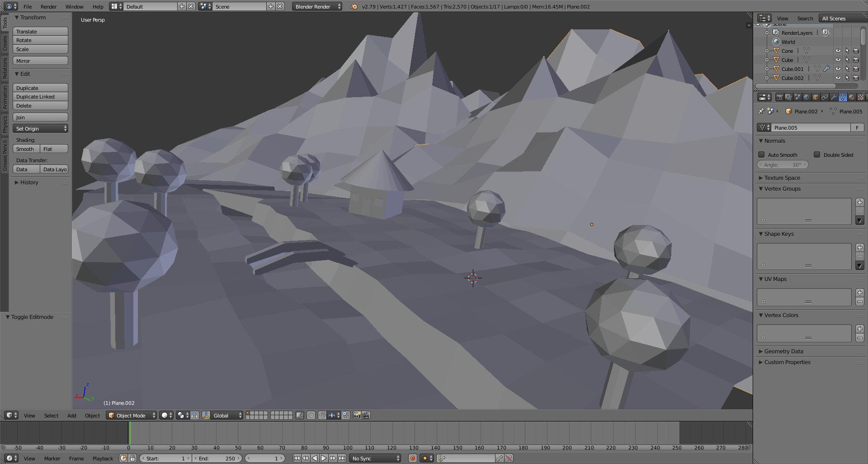Viewport: 868px width, 464px height.
Task: Hide the Cone object using its eye icon
Action: pyautogui.click(x=838, y=51)
